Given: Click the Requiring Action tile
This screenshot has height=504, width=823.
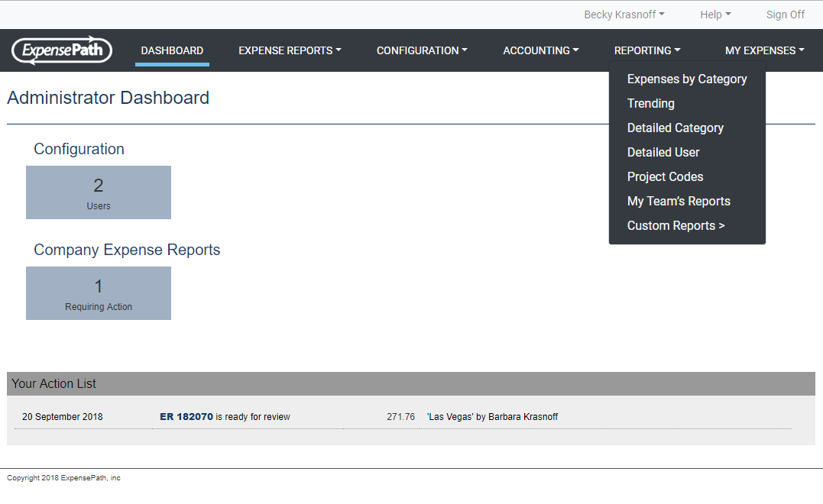Looking at the screenshot, I should coord(98,293).
